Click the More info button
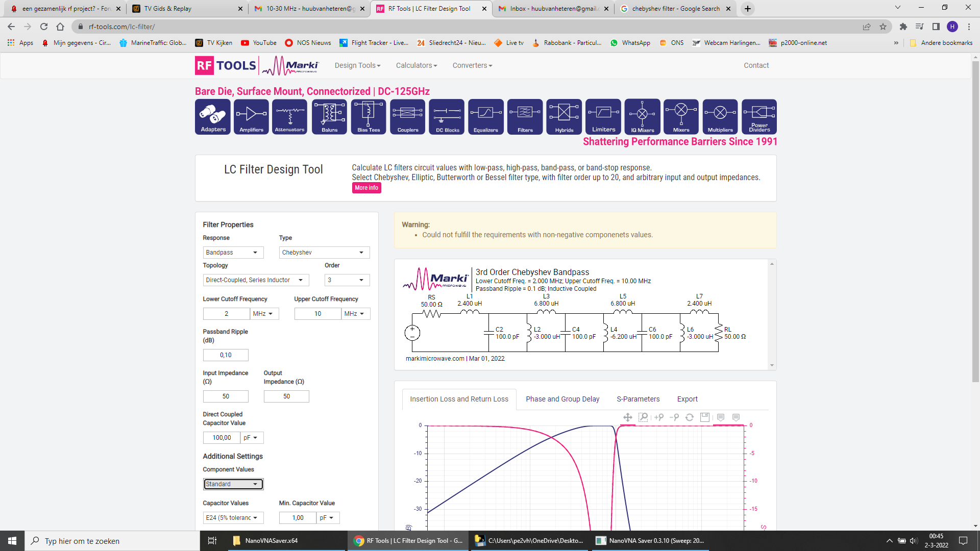 [x=366, y=188]
